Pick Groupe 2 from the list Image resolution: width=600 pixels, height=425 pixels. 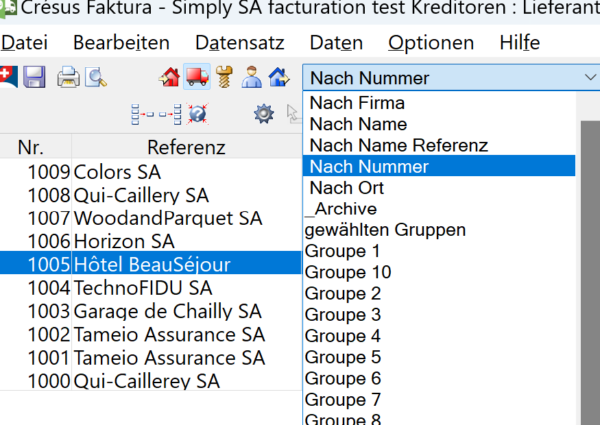click(x=439, y=294)
